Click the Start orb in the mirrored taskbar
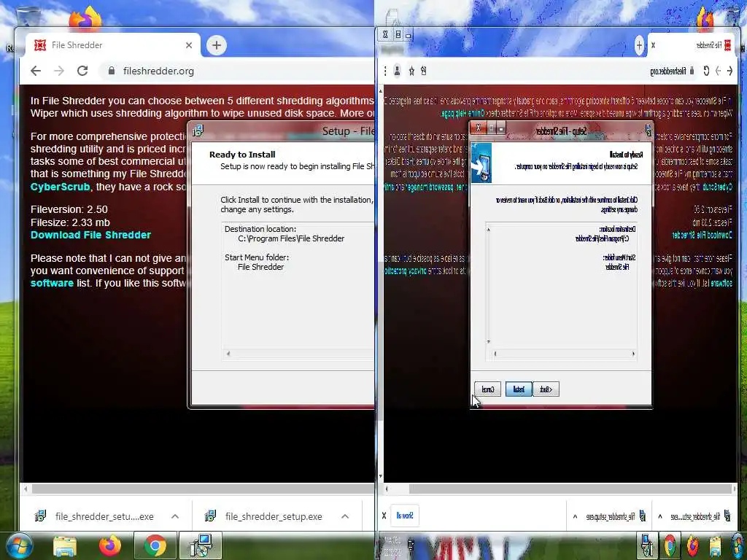This screenshot has width=747, height=560. click(x=738, y=545)
